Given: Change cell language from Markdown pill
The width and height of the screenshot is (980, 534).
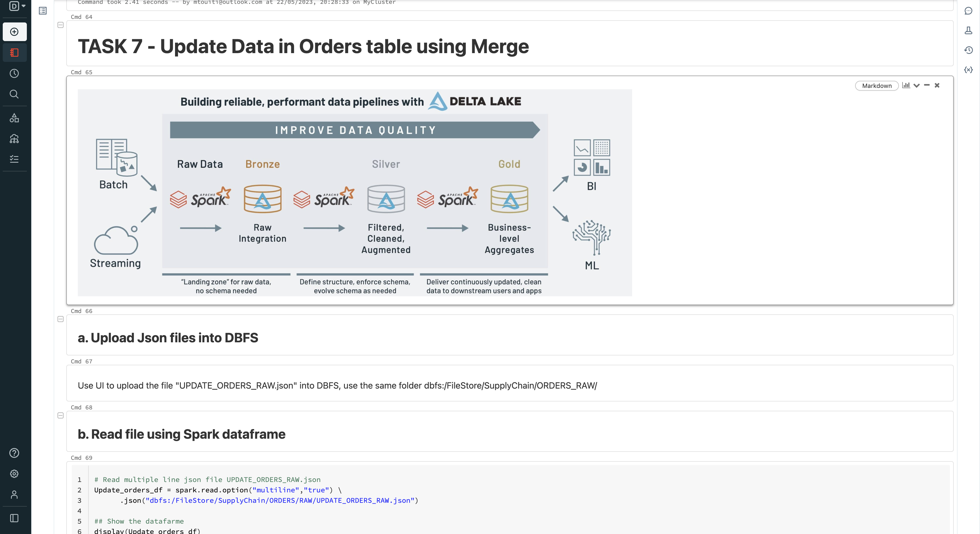Looking at the screenshot, I should point(876,85).
